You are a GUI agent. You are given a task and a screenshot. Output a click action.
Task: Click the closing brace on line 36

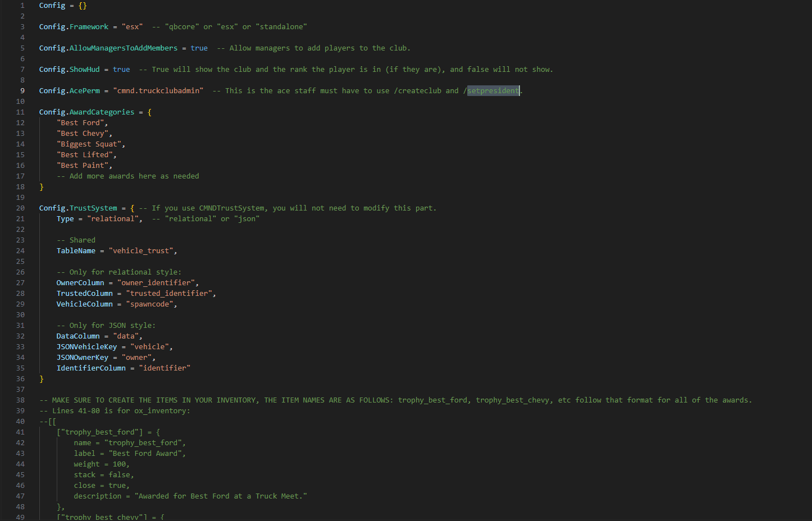[x=42, y=379]
